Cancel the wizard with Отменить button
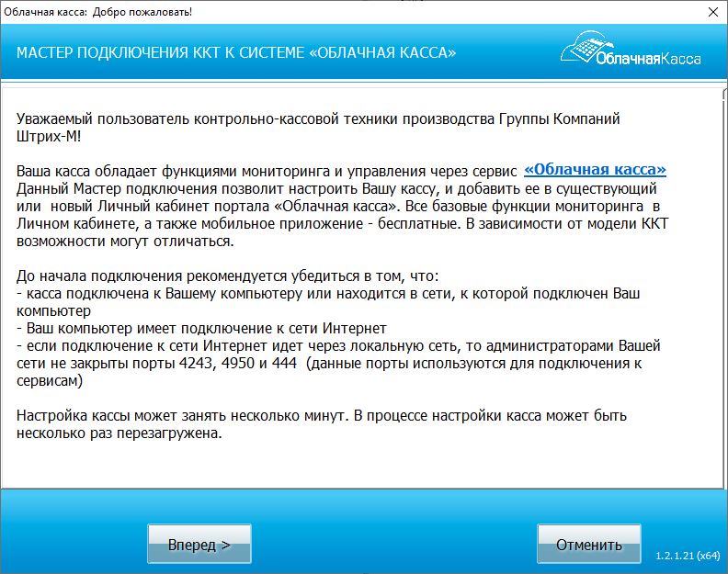The width and height of the screenshot is (728, 574). [588, 545]
